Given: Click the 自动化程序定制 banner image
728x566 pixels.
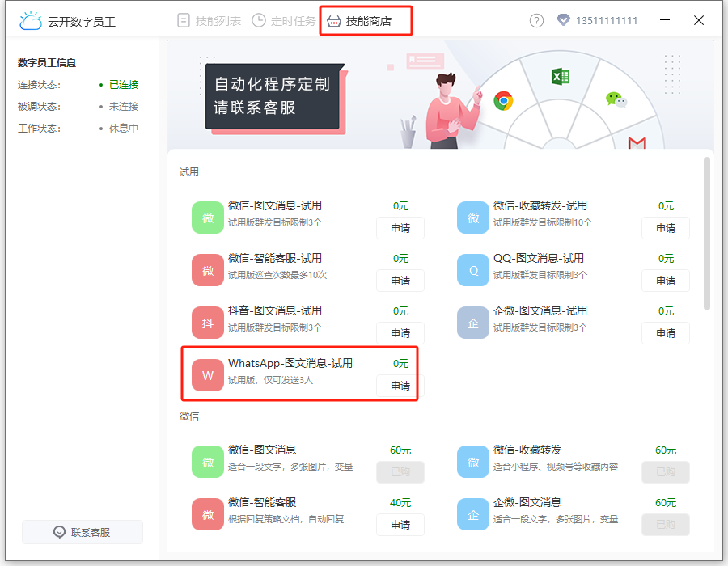Looking at the screenshot, I should (440, 94).
